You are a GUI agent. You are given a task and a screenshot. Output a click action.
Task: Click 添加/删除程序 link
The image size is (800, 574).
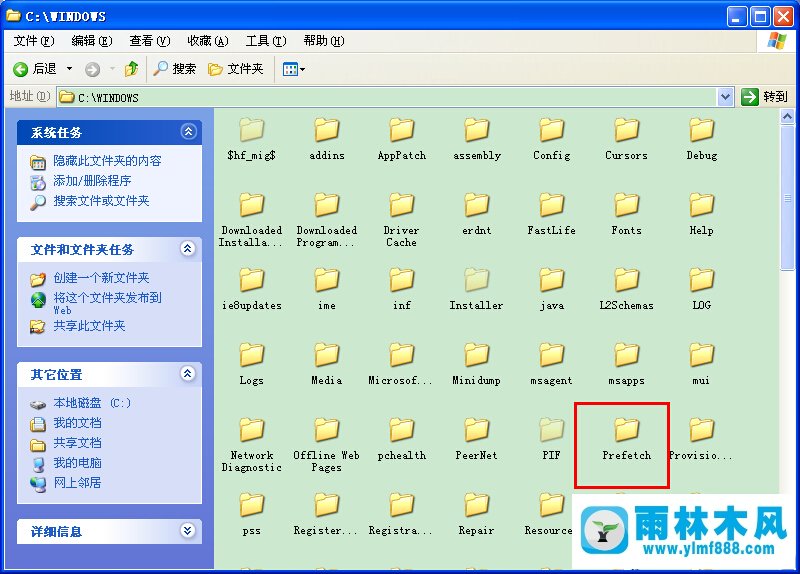click(x=92, y=181)
